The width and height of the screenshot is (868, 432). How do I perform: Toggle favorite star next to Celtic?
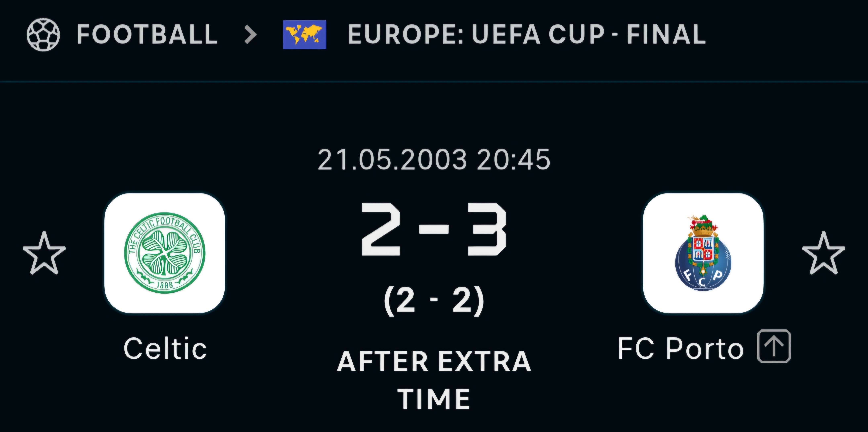pyautogui.click(x=44, y=254)
